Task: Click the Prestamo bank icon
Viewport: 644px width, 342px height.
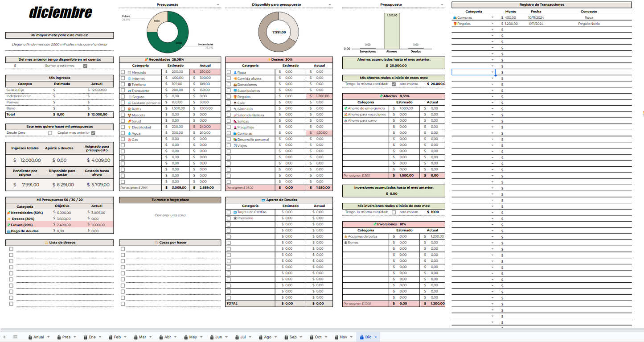Action: pyautogui.click(x=235, y=218)
